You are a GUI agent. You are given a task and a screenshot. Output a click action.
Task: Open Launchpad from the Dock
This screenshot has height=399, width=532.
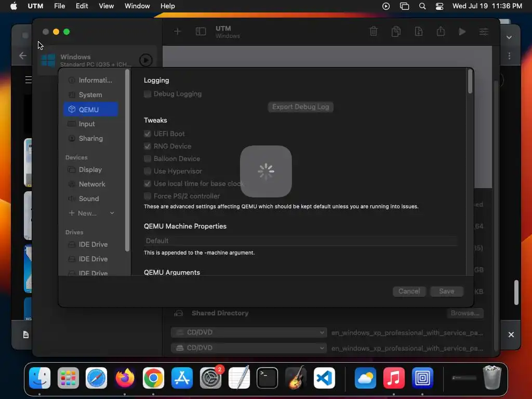pyautogui.click(x=68, y=378)
